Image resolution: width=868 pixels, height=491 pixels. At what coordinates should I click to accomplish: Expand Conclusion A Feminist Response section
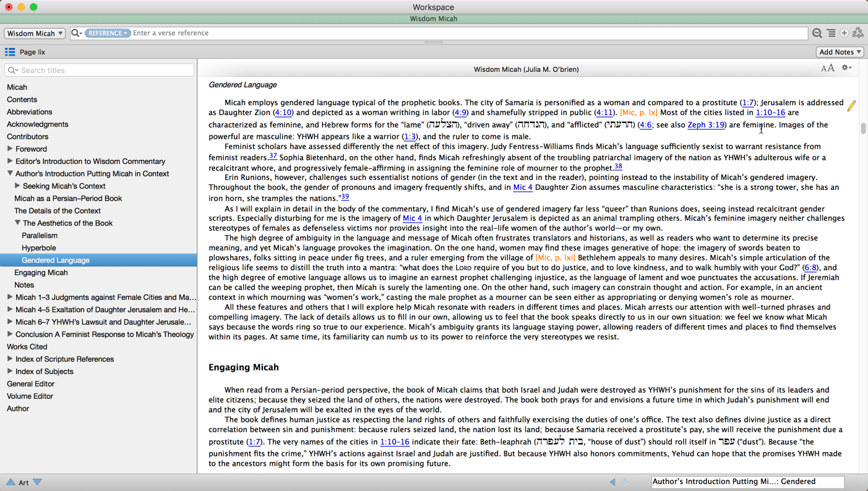pyautogui.click(x=10, y=335)
